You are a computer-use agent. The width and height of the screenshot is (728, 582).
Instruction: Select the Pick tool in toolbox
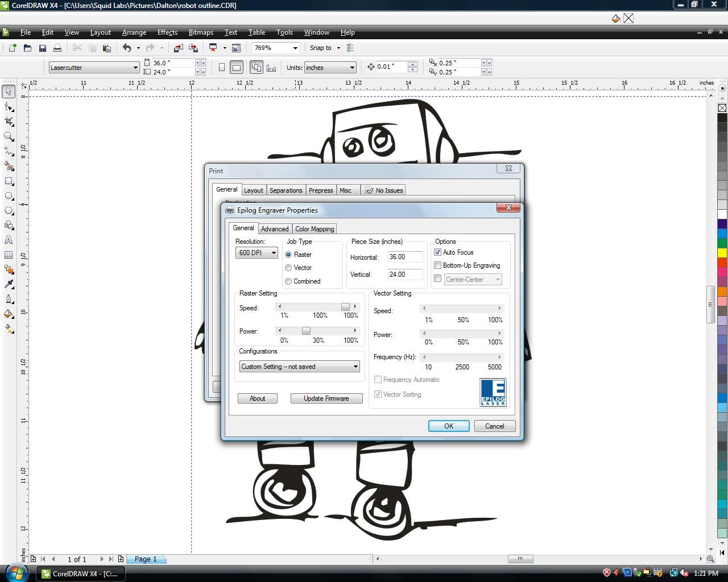point(9,92)
